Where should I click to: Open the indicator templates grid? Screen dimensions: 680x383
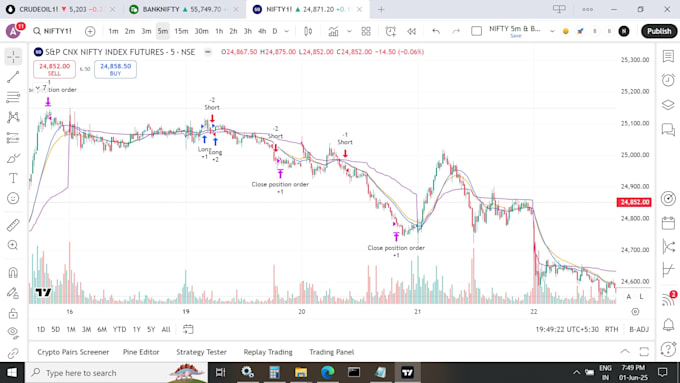[366, 31]
